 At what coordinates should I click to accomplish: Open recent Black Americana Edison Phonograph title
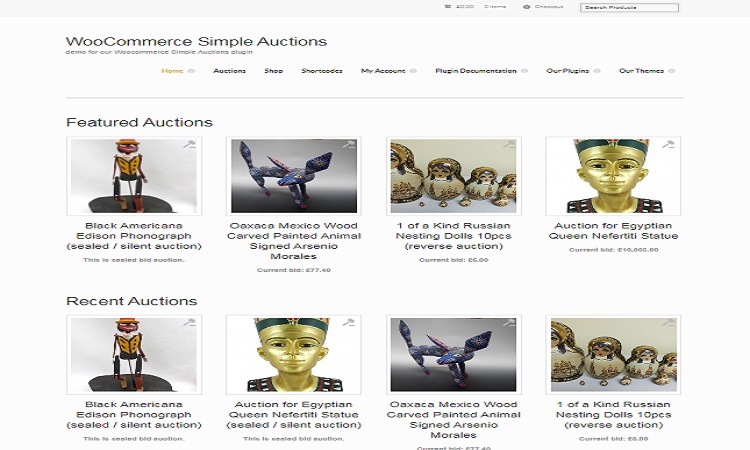[134, 415]
